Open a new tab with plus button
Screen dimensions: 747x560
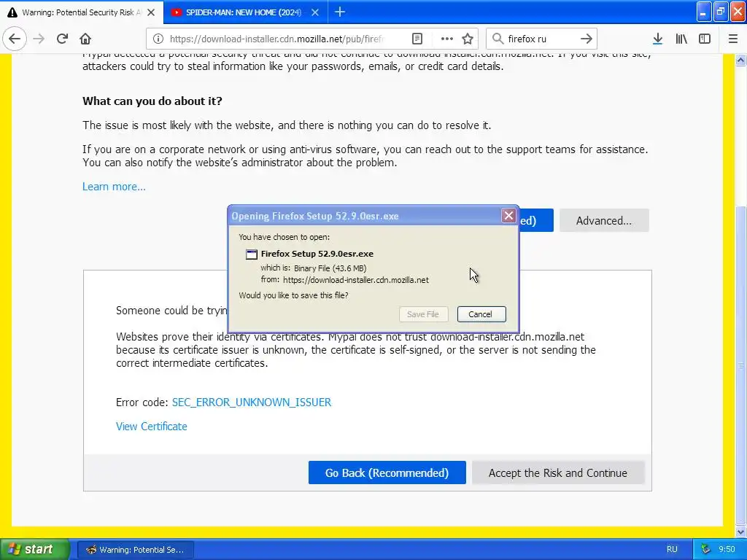(x=340, y=12)
